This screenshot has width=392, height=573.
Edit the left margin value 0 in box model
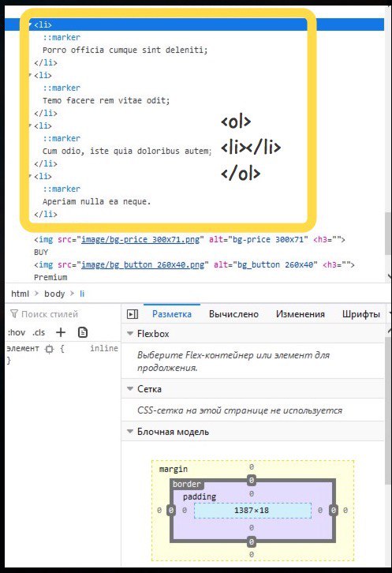[x=159, y=510]
